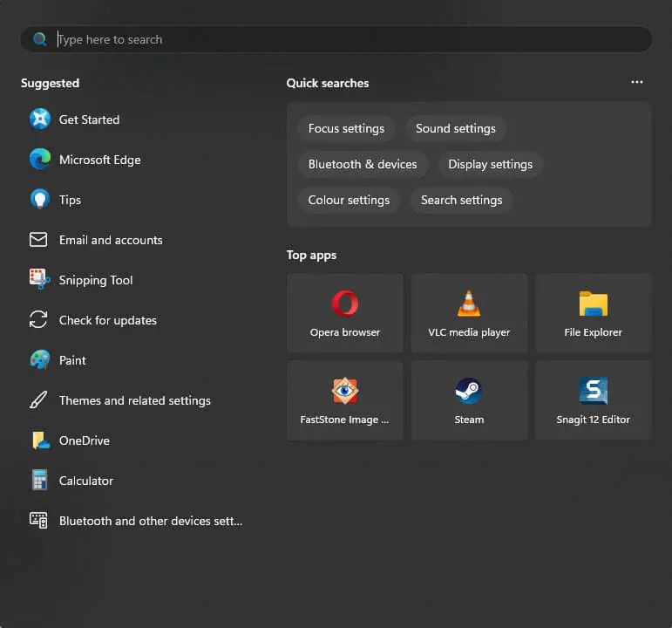Open the File Explorer tile

(594, 313)
